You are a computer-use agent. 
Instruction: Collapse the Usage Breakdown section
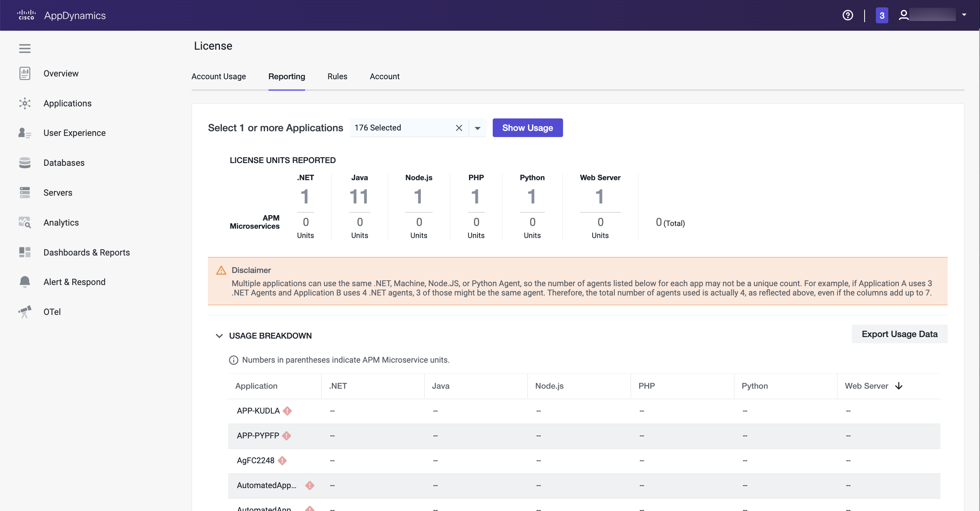[x=219, y=336]
